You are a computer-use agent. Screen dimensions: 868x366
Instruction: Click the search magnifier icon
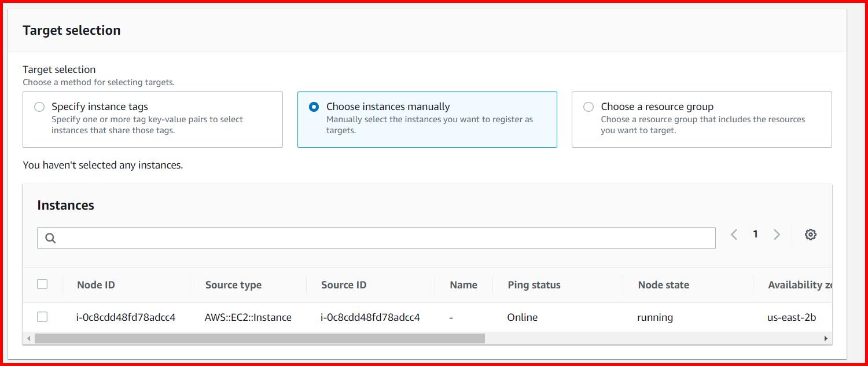pyautogui.click(x=50, y=237)
